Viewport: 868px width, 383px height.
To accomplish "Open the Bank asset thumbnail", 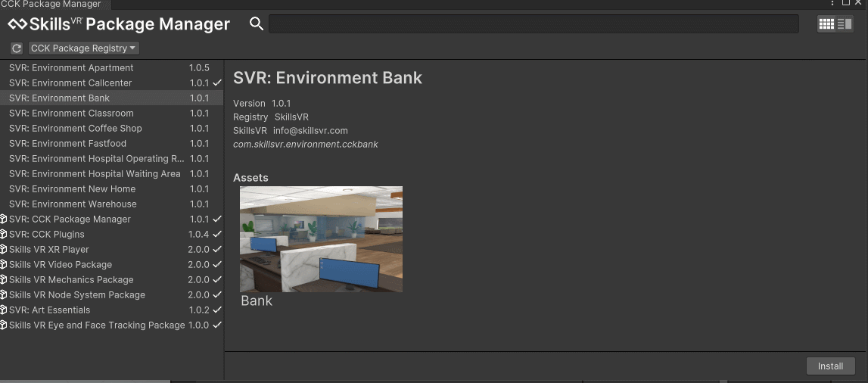I will click(x=321, y=239).
